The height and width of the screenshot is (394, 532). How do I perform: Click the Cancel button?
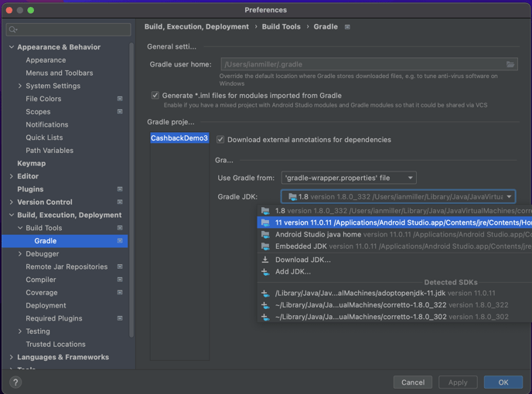coord(412,382)
